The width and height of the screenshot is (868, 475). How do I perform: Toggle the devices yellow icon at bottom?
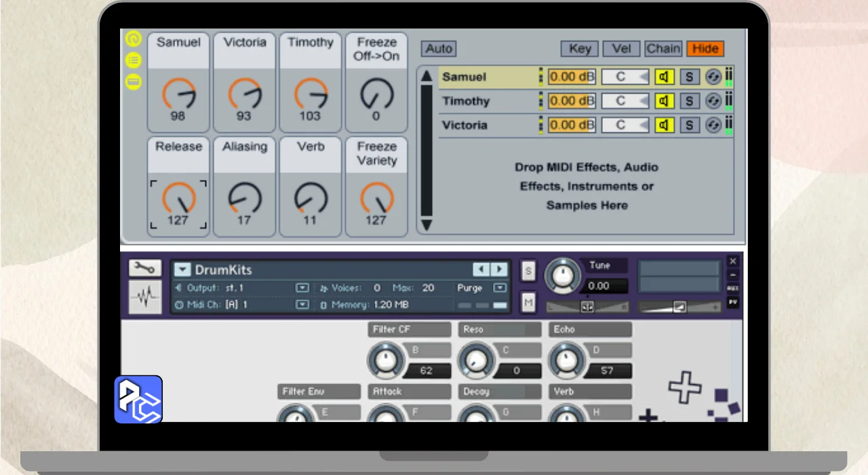[x=134, y=82]
